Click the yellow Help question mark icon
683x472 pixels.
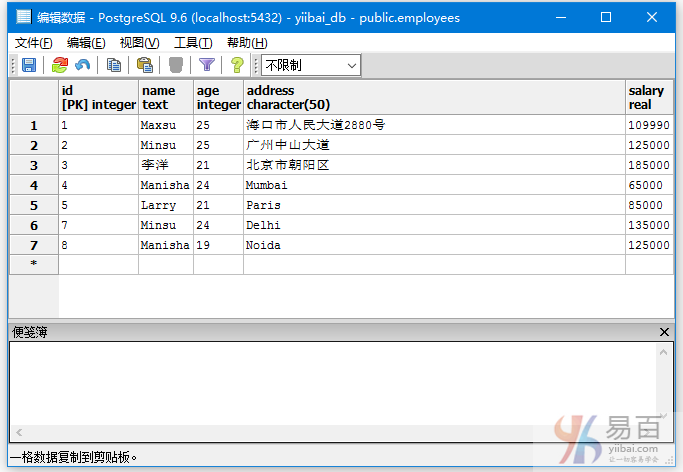click(x=237, y=65)
